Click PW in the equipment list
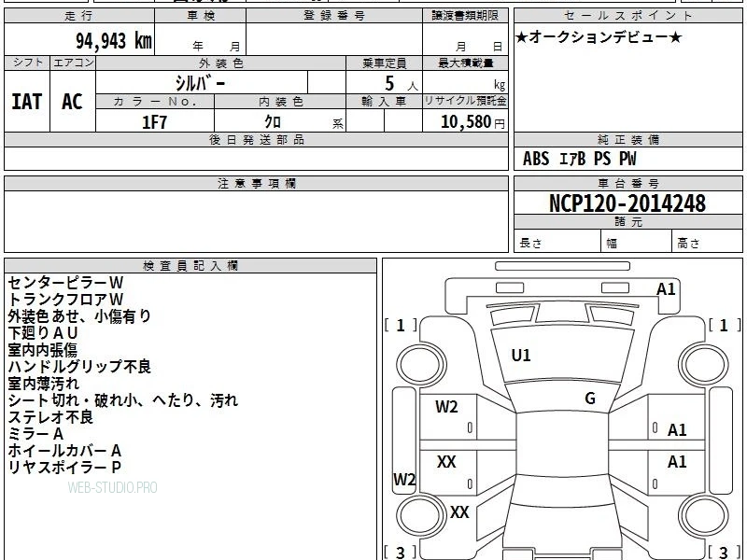Viewport: 747px width, 560px height. (x=627, y=159)
